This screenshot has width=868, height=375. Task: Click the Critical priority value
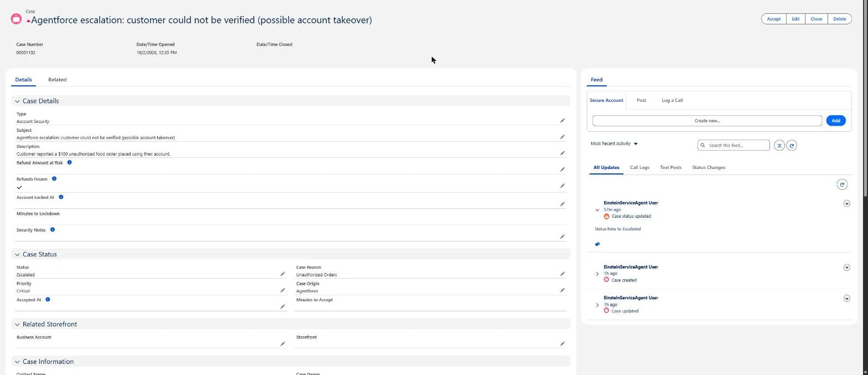point(23,291)
